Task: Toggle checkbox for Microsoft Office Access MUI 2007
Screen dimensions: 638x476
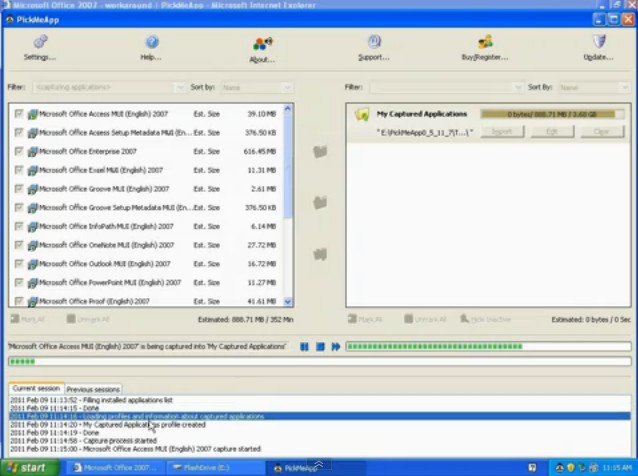Action: pos(19,114)
